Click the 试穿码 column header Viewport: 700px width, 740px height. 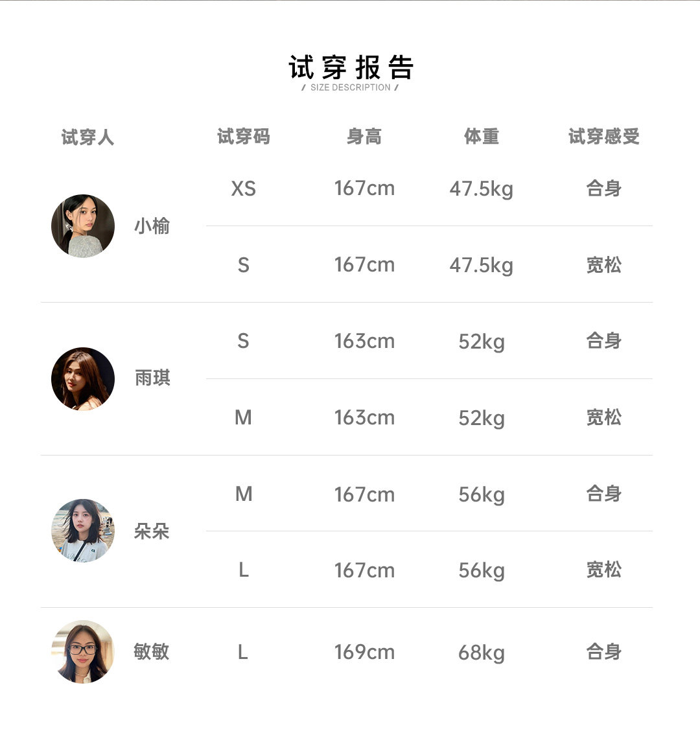(243, 137)
